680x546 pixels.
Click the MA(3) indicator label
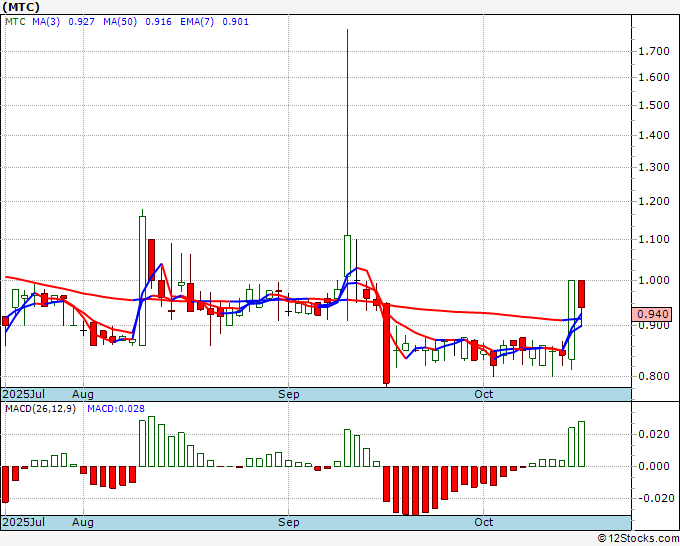[x=46, y=22]
